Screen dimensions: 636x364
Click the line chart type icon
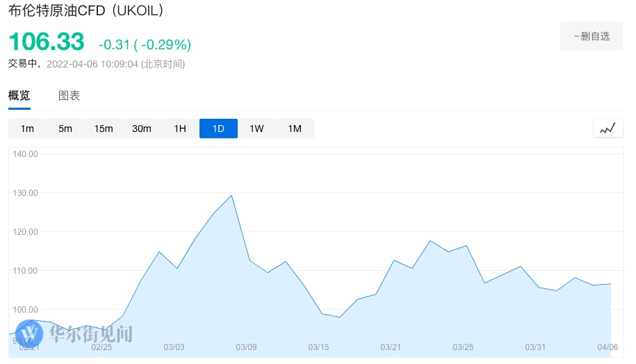[x=607, y=129]
